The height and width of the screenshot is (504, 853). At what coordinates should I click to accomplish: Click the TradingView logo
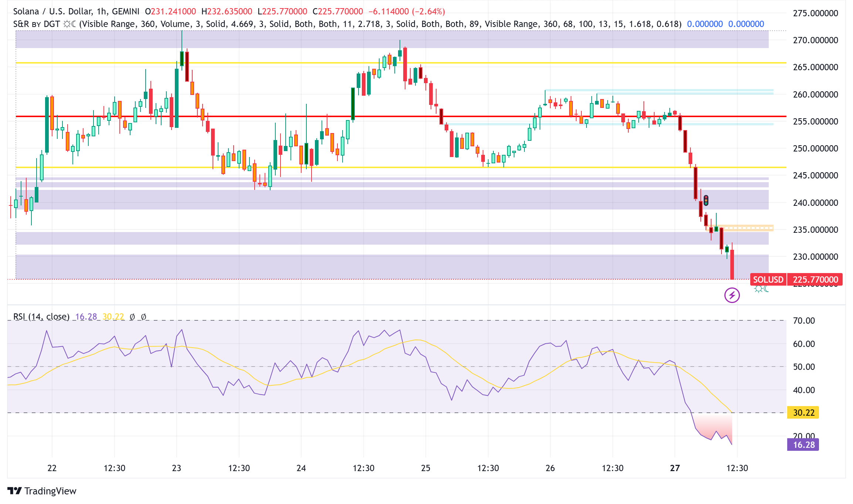point(42,491)
